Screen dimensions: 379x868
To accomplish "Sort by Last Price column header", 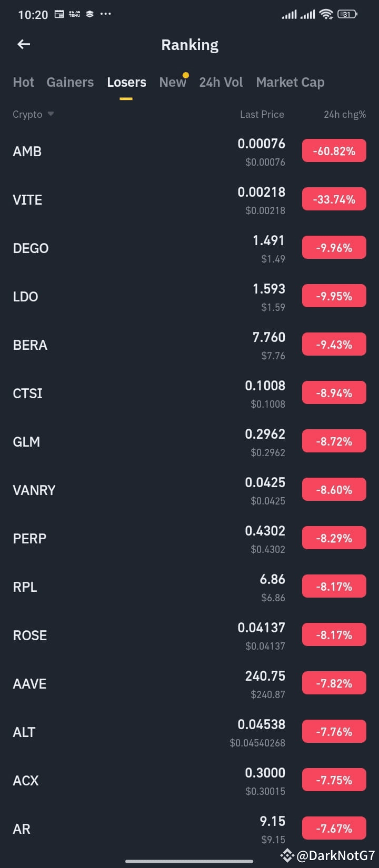I will tap(262, 114).
